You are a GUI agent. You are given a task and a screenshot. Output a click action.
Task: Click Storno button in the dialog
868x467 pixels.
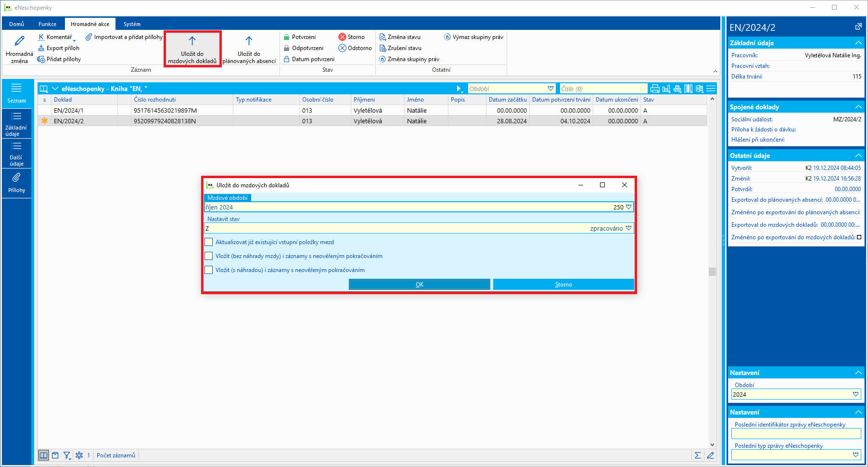click(563, 285)
